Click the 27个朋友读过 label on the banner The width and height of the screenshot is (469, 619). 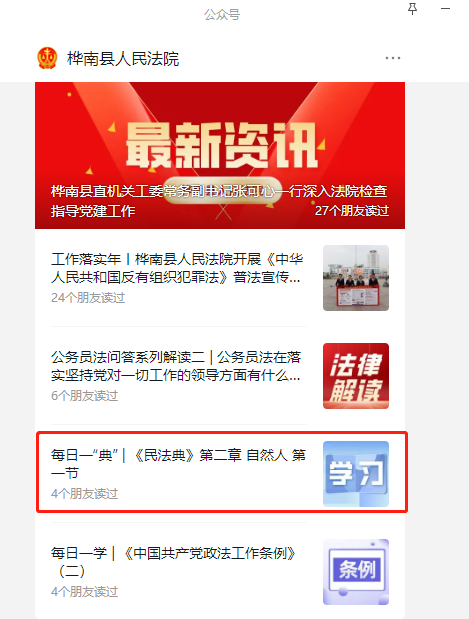point(352,210)
